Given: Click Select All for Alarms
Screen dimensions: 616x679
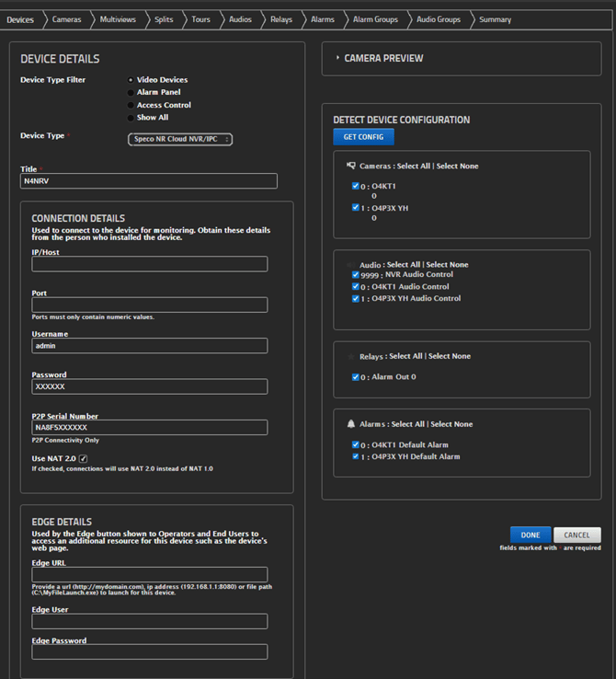Looking at the screenshot, I should coord(408,424).
